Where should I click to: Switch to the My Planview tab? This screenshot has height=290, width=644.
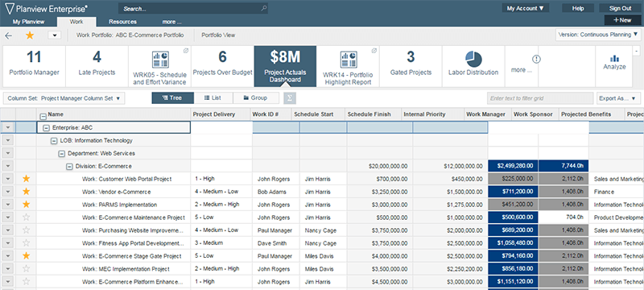point(28,22)
